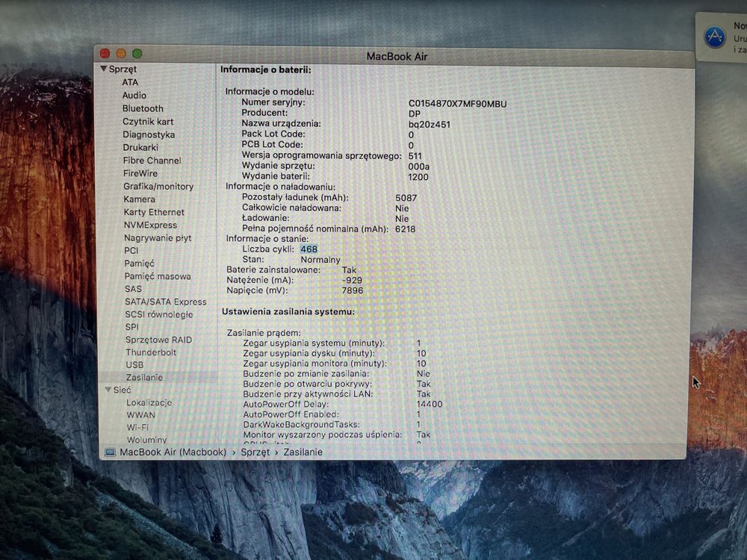
Task: Click Zasilanie in the bottom path bar
Action: pyautogui.click(x=303, y=452)
